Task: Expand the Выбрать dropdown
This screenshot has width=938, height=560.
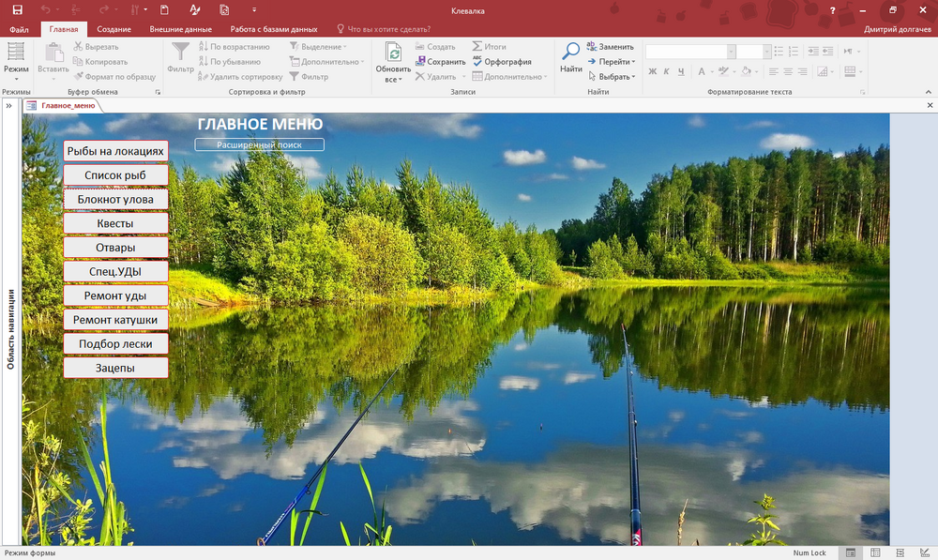Action: pos(633,77)
